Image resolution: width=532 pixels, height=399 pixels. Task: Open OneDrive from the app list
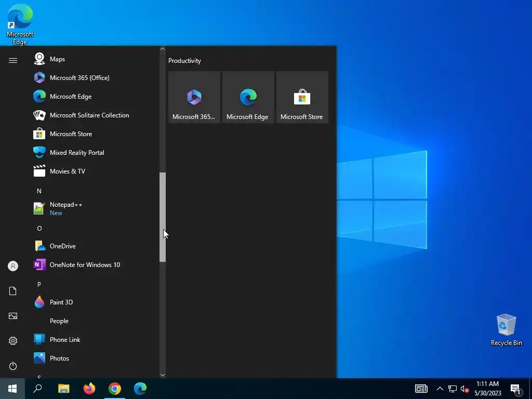point(95,246)
